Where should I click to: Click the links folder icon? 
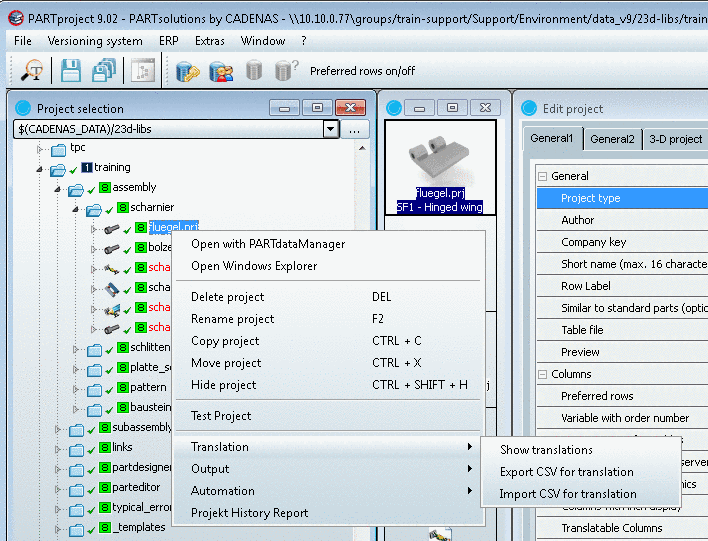[x=76, y=449]
